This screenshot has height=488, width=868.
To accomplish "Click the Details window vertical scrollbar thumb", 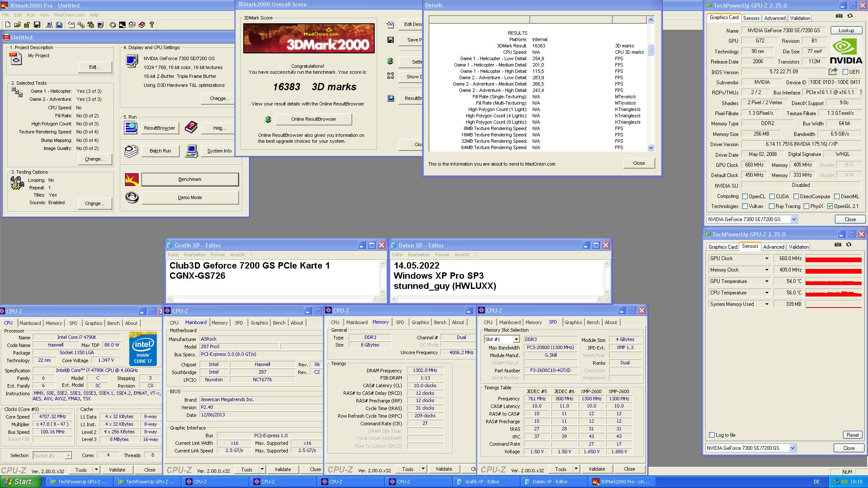I will tap(651, 50).
